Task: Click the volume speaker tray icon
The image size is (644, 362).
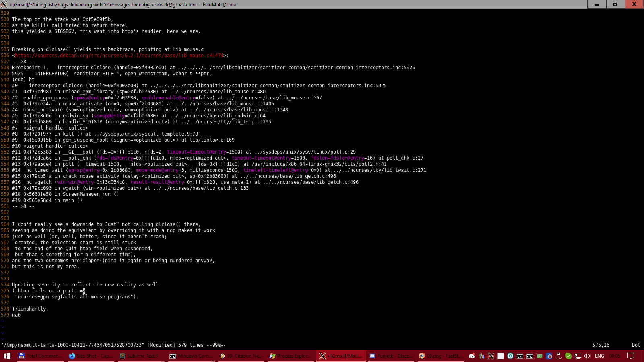Action: [587, 356]
